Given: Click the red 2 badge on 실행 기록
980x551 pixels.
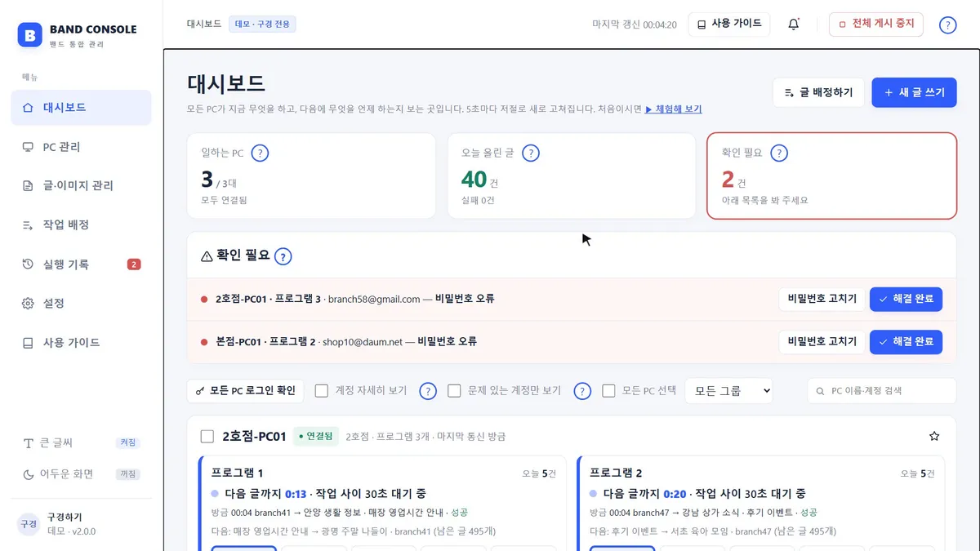Looking at the screenshot, I should pos(134,264).
